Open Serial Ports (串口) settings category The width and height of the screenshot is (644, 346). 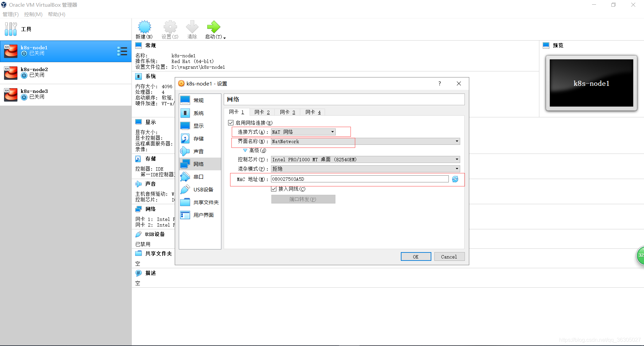pyautogui.click(x=200, y=177)
